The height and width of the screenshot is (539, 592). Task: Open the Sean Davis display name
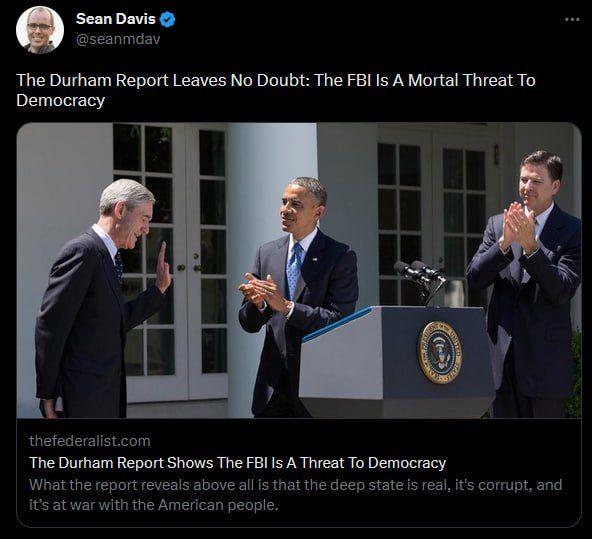point(116,19)
